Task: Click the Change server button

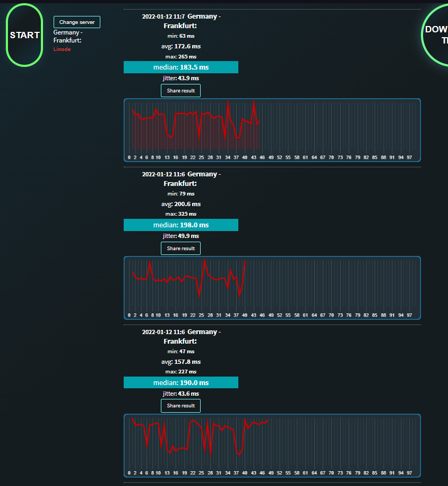Action: (x=77, y=22)
